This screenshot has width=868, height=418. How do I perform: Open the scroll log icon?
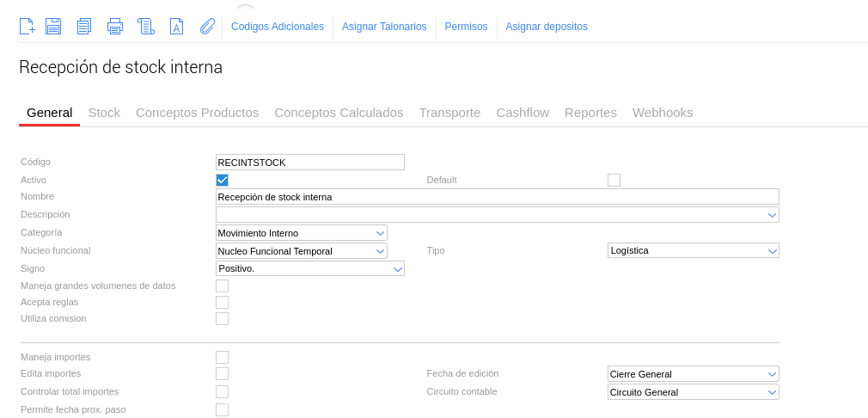pyautogui.click(x=146, y=27)
